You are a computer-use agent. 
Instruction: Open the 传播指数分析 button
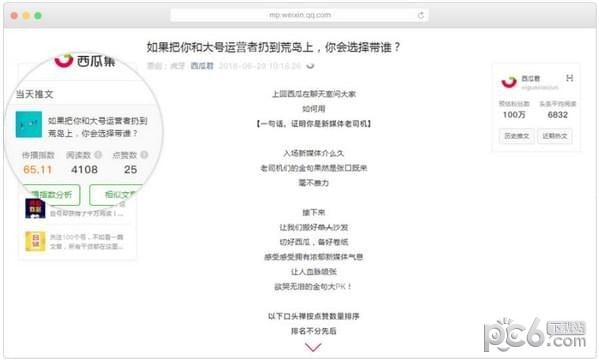click(x=51, y=195)
